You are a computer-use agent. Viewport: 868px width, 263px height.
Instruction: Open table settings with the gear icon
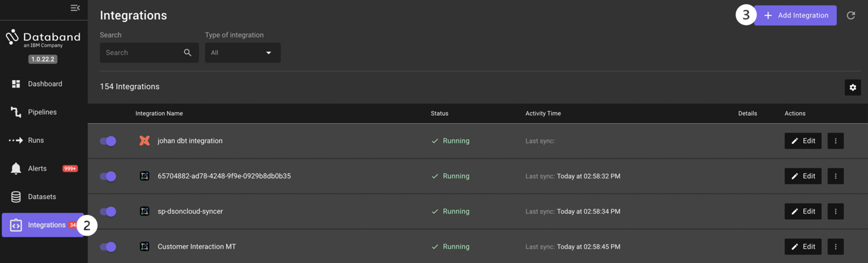[x=853, y=87]
